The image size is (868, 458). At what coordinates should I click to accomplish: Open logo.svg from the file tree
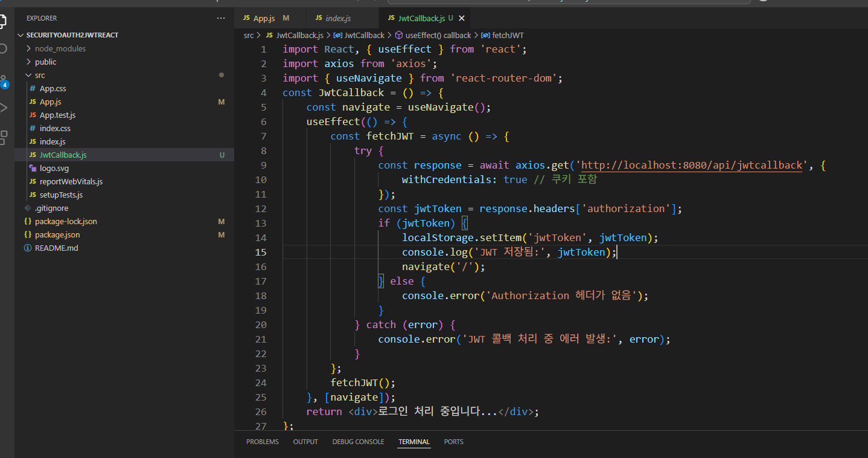point(55,168)
